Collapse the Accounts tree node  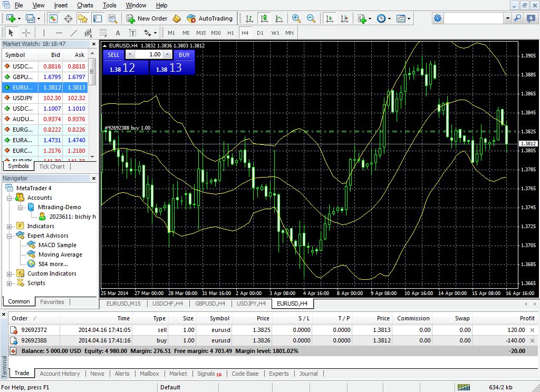point(9,198)
